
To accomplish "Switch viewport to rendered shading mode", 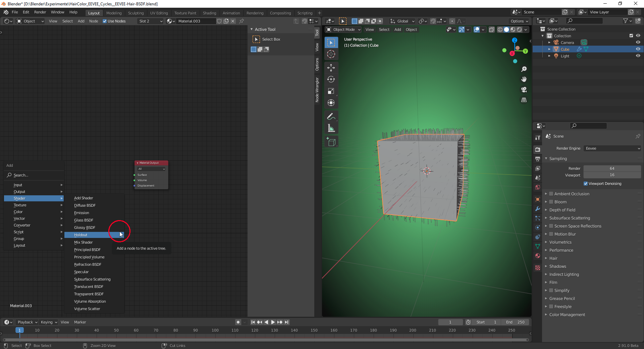I will pos(520,30).
